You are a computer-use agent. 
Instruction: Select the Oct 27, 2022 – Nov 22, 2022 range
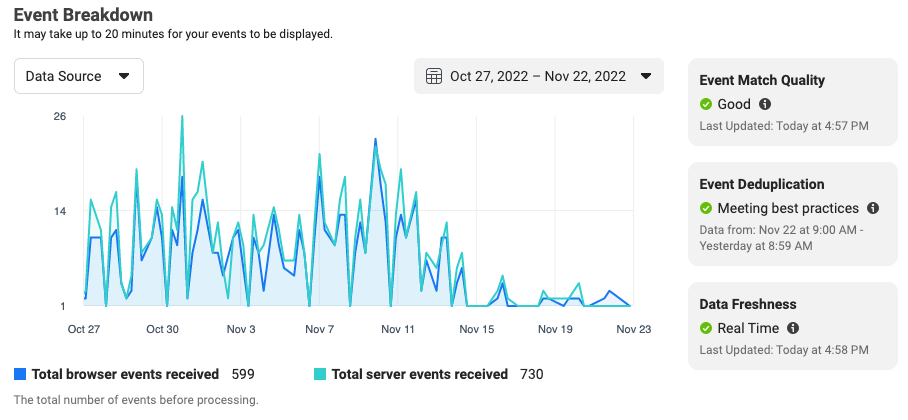538,76
